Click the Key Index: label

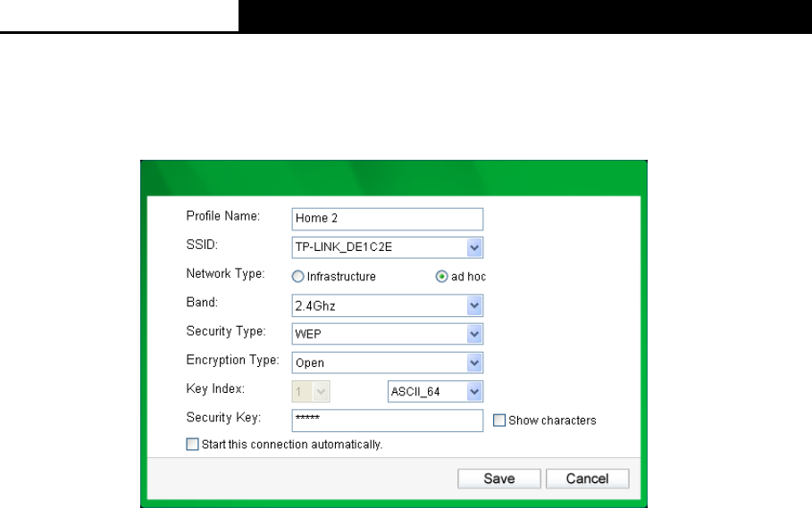(215, 388)
